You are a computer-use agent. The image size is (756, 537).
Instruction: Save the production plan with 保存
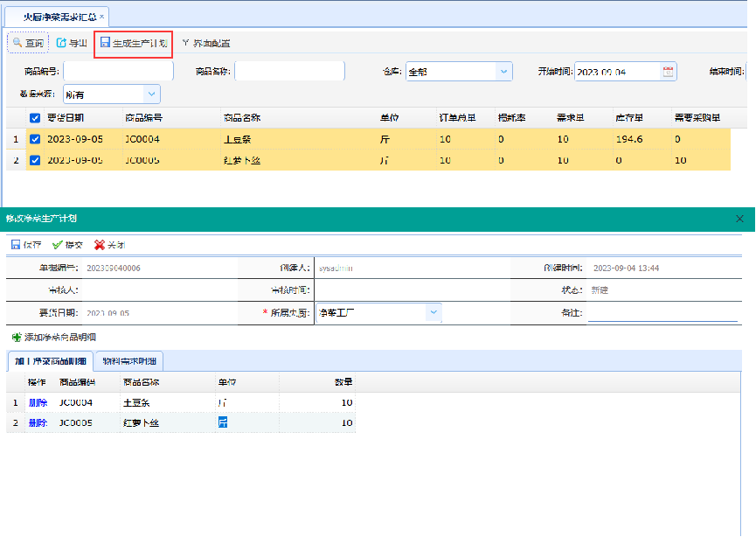pos(26,245)
